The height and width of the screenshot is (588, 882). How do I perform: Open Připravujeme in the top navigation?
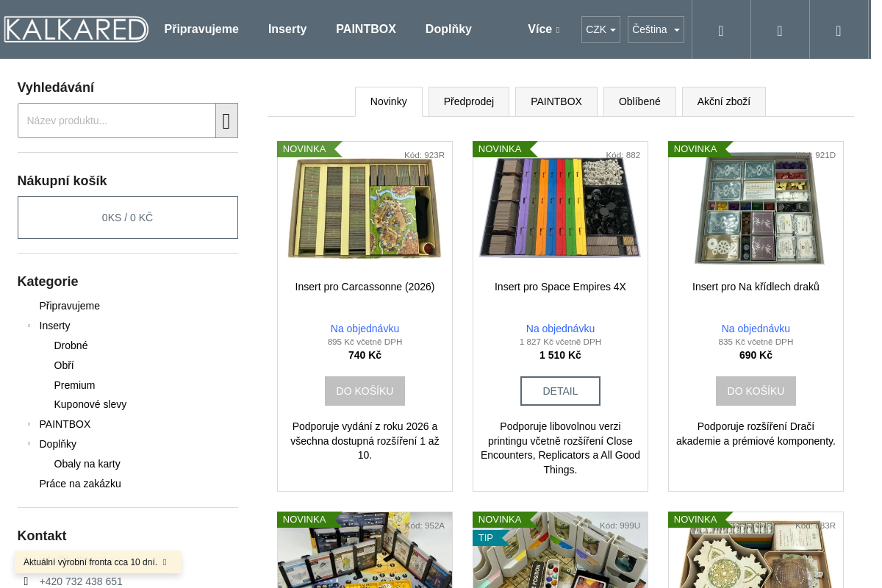(x=201, y=29)
